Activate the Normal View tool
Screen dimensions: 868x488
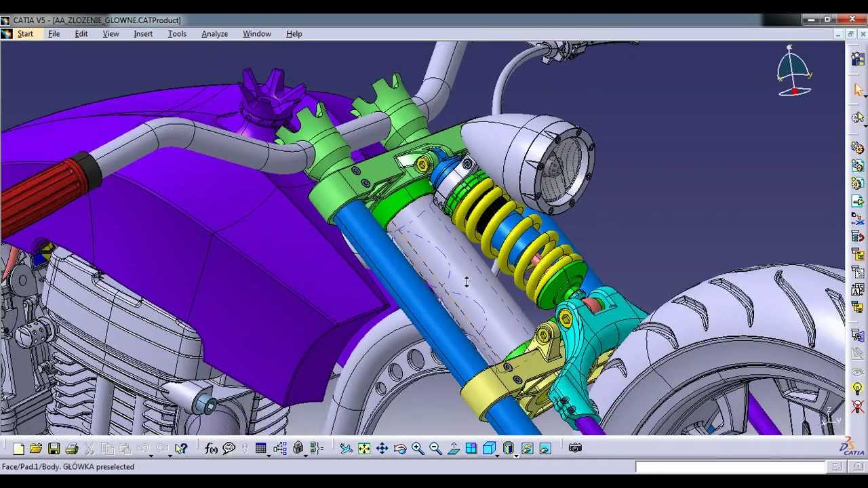pyautogui.click(x=454, y=448)
